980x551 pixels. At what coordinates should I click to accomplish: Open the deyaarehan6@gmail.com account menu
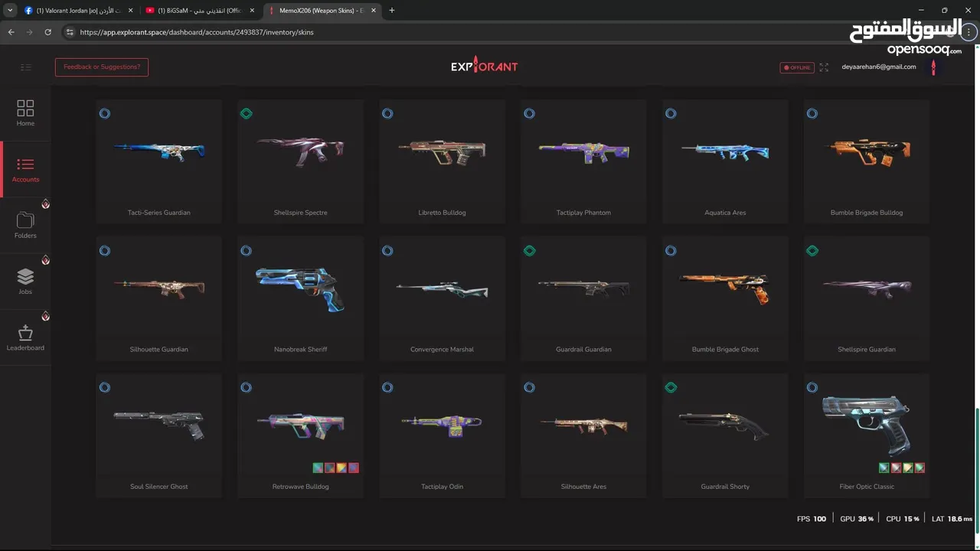pos(879,67)
